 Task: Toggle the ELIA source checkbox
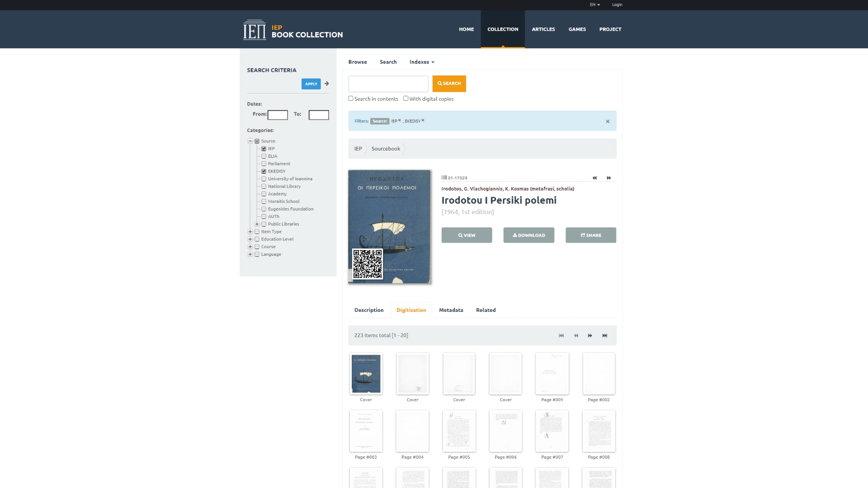pos(264,156)
